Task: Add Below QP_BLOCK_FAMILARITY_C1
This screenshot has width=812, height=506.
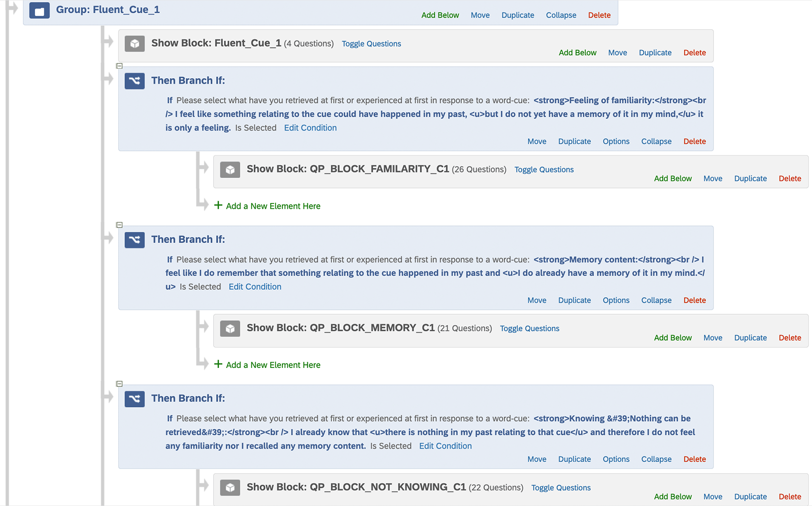Action: (673, 179)
